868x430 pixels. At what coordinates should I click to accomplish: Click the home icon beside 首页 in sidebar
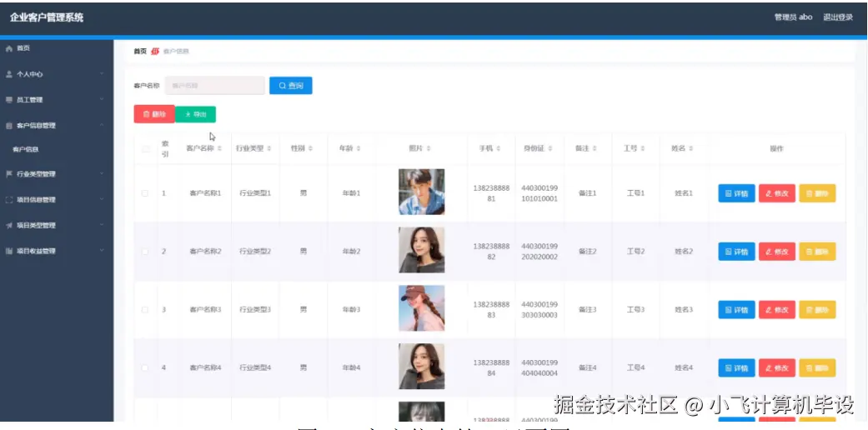tap(9, 48)
